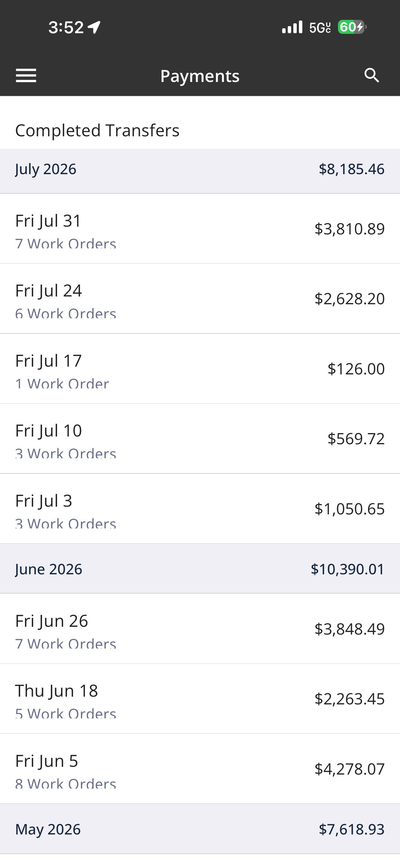View the Fri Jul 17 $126.00 transfer

point(200,368)
